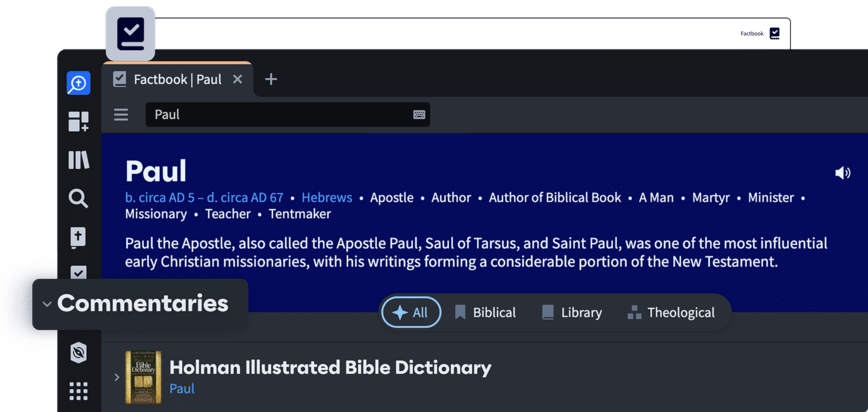Image resolution: width=868 pixels, height=412 pixels.
Task: Click the blue home search icon in sidebar
Action: coord(78,84)
